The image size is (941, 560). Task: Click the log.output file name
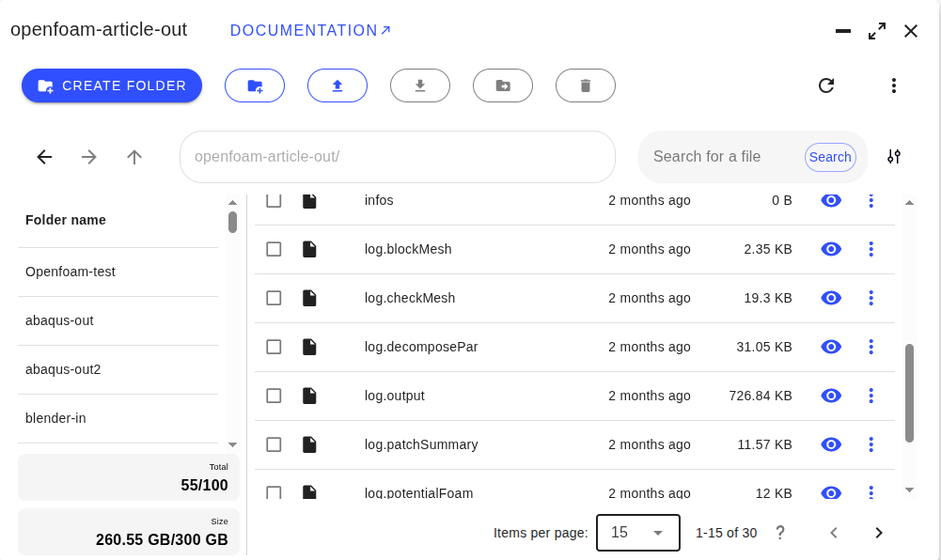coord(394,396)
